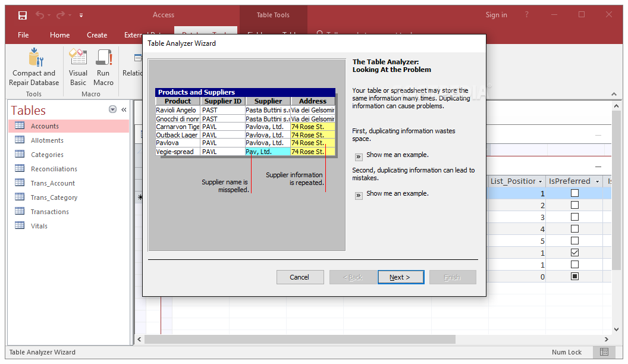Collapse the ribbon with the chevron arrow
Screen dimensions: 628x364
point(614,94)
